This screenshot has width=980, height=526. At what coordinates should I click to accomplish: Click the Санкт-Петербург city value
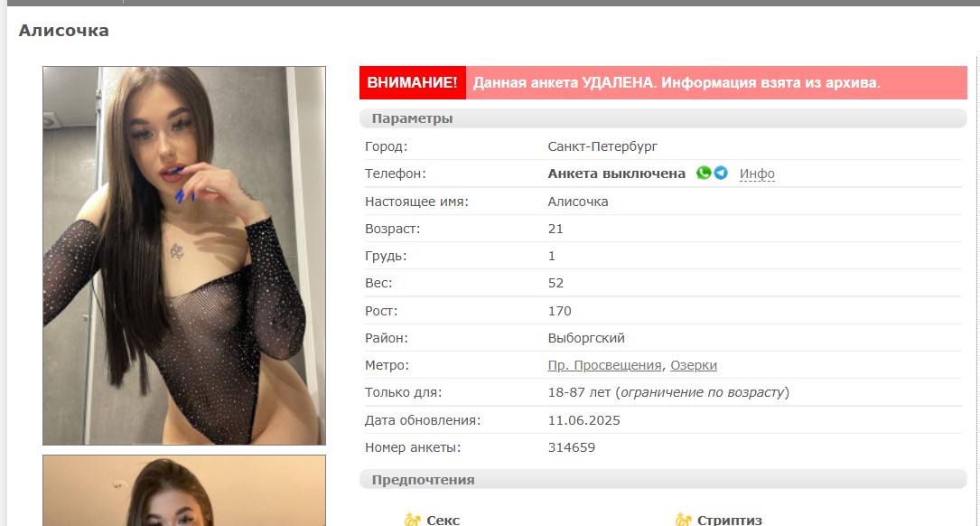point(602,146)
